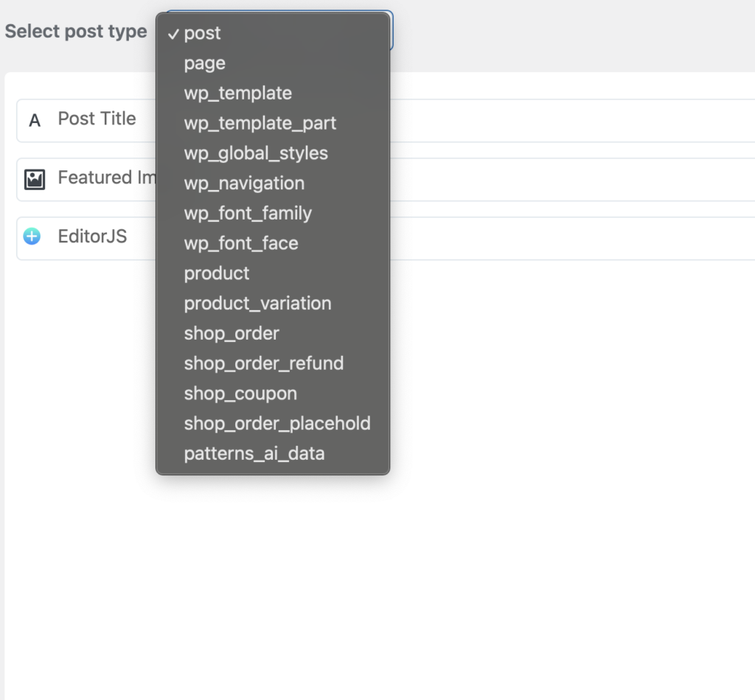Click the Featured Image picture icon
The width and height of the screenshot is (755, 700).
35,179
